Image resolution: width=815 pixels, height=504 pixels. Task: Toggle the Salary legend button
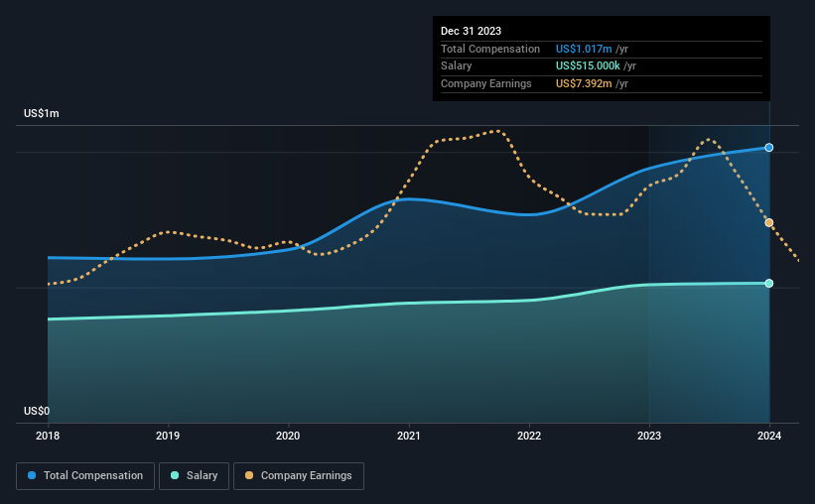[x=194, y=476]
